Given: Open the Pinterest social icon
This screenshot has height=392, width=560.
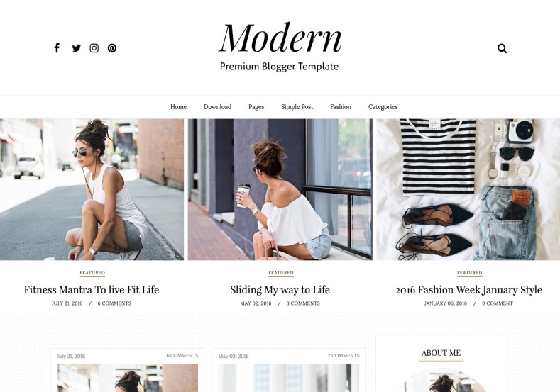Looking at the screenshot, I should click(x=111, y=48).
